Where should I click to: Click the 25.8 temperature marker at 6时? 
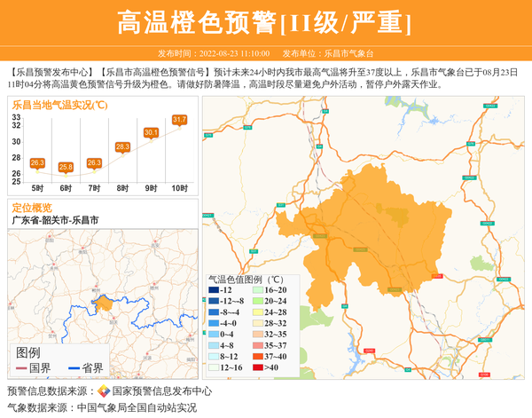point(66,167)
